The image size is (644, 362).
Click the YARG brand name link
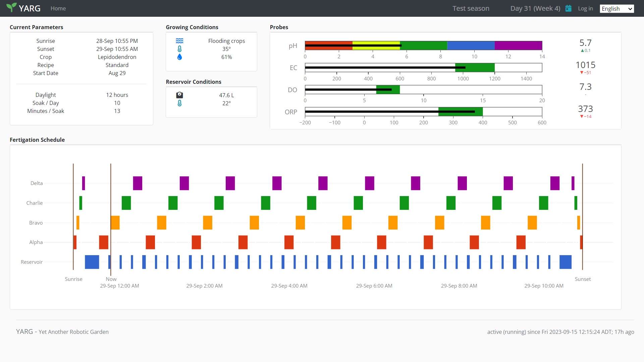click(30, 8)
